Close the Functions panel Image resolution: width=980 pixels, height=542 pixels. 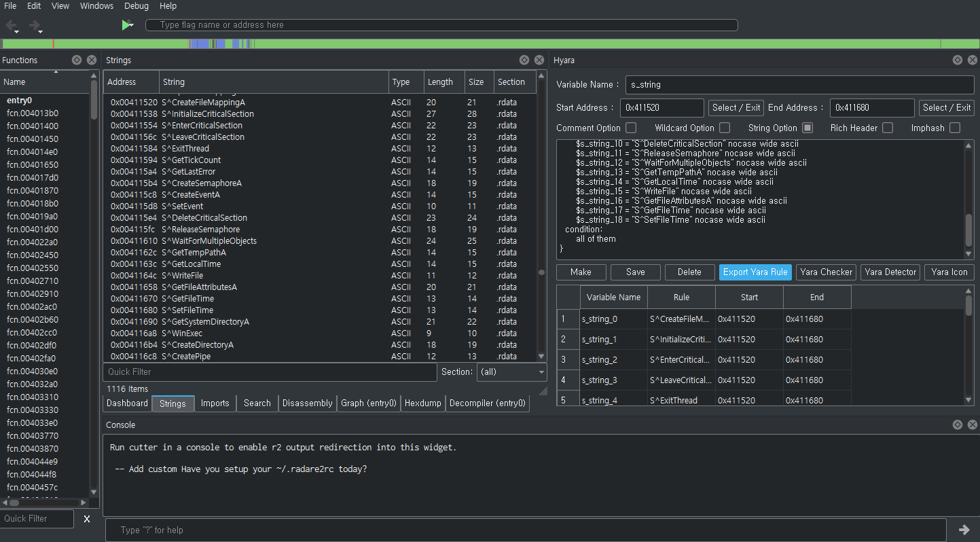coord(92,60)
